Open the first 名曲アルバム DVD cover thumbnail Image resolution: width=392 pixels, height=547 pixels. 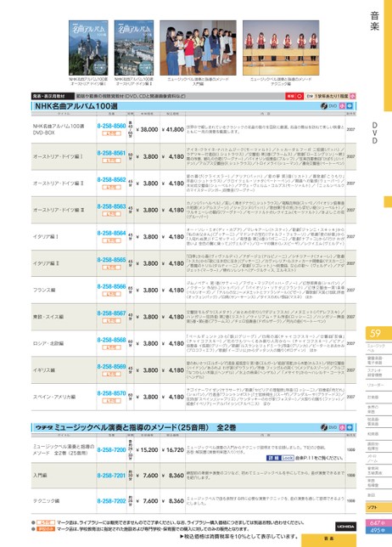pyautogui.click(x=88, y=48)
